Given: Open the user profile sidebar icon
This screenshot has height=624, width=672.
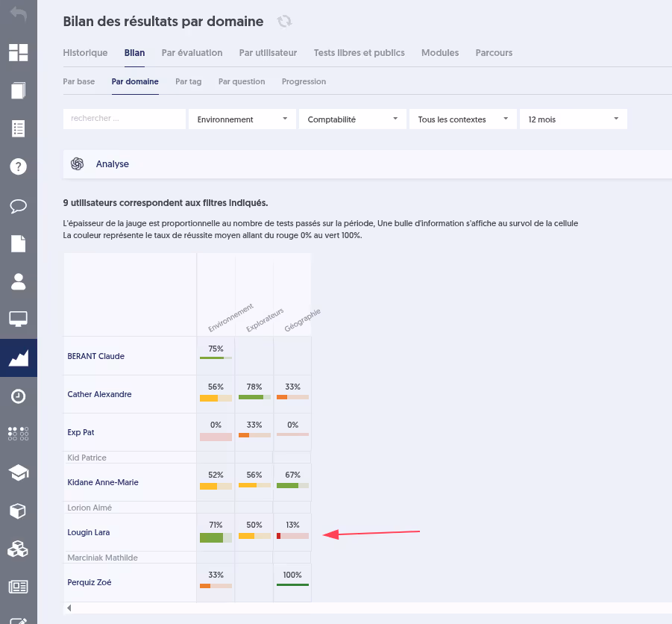Looking at the screenshot, I should click(19, 281).
